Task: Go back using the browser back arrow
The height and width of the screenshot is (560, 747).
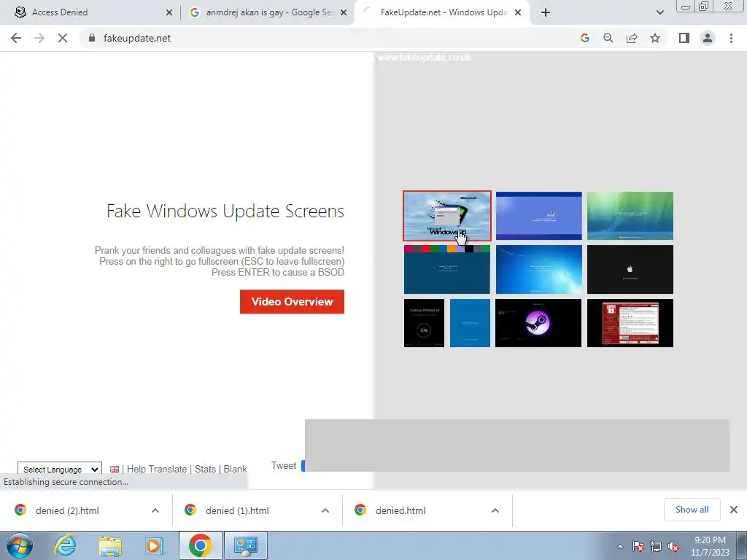Action: coord(16,38)
